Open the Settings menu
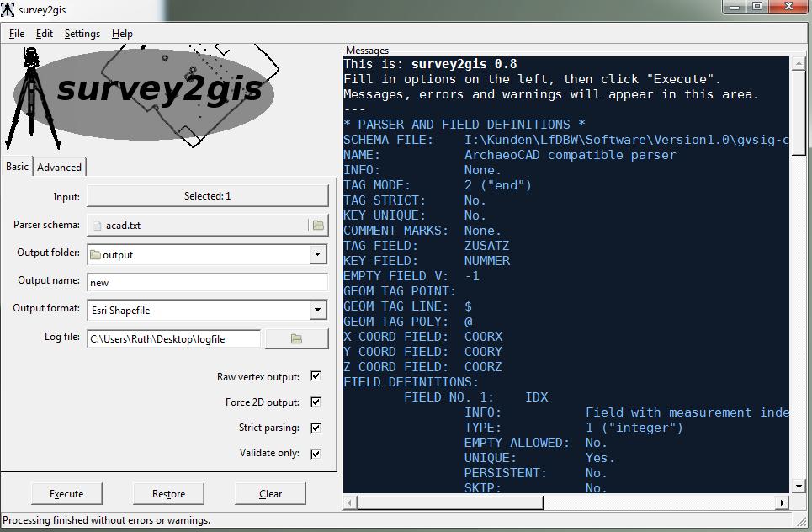 [x=82, y=34]
